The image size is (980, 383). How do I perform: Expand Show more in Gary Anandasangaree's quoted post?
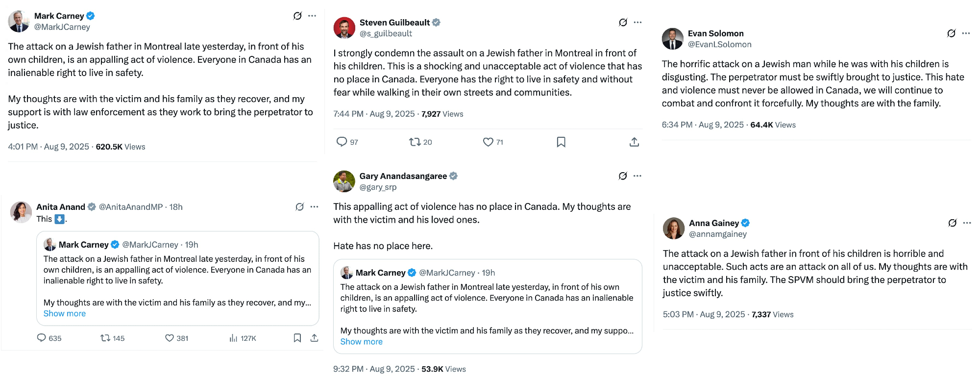[x=362, y=341]
